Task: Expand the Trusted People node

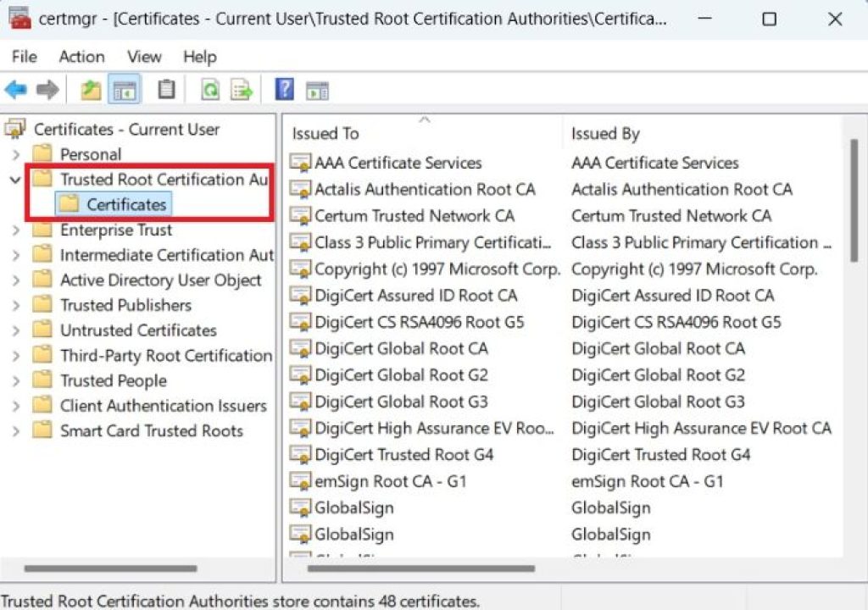Action: pyautogui.click(x=16, y=381)
